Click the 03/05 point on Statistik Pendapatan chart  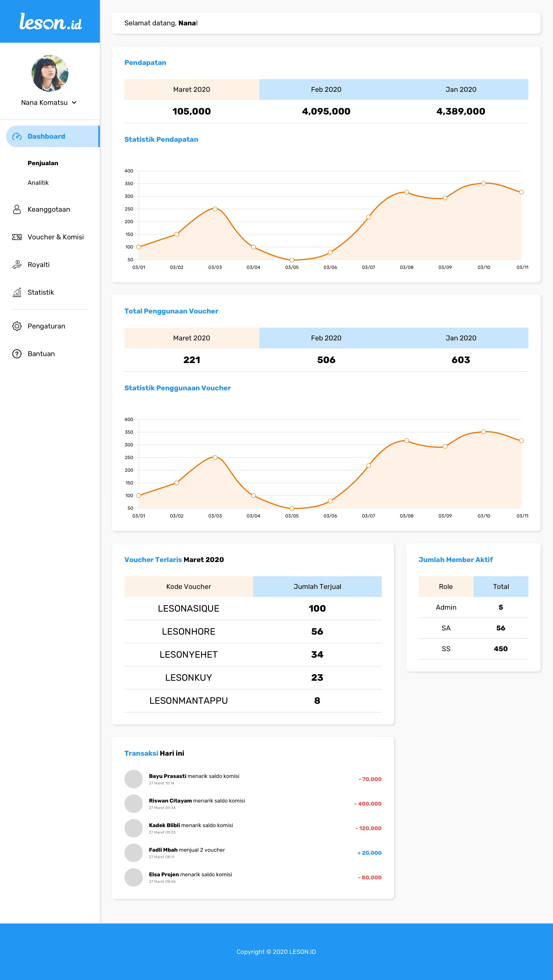tap(292, 260)
